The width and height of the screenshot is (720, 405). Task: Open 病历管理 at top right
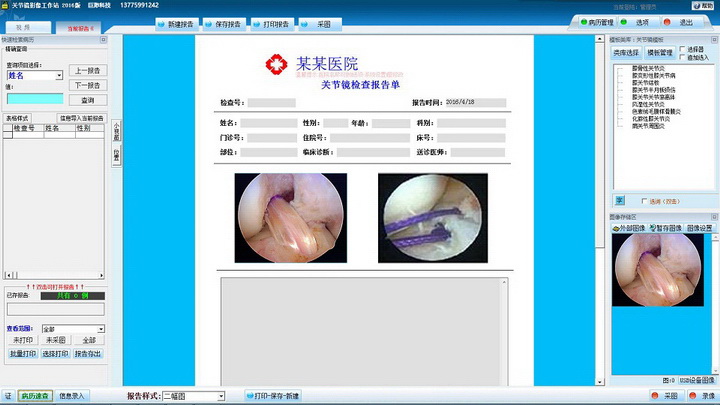point(597,22)
